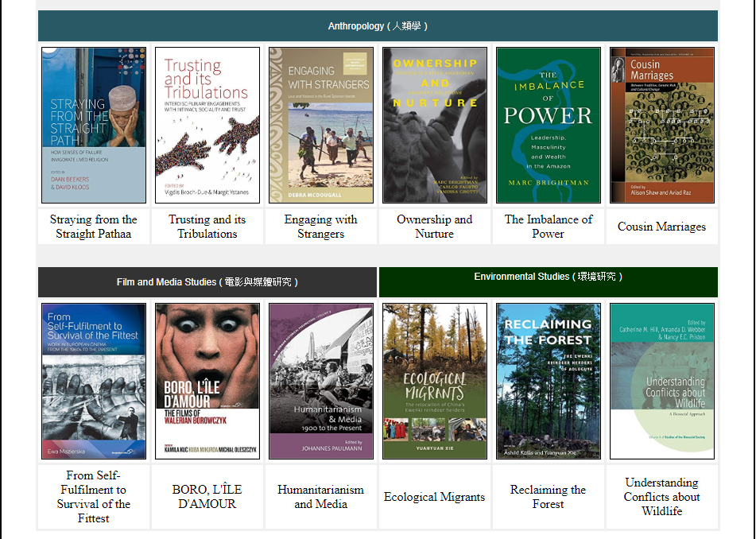
Task: Open the From Self-Fulfilment to Survival cover
Action: (x=94, y=382)
